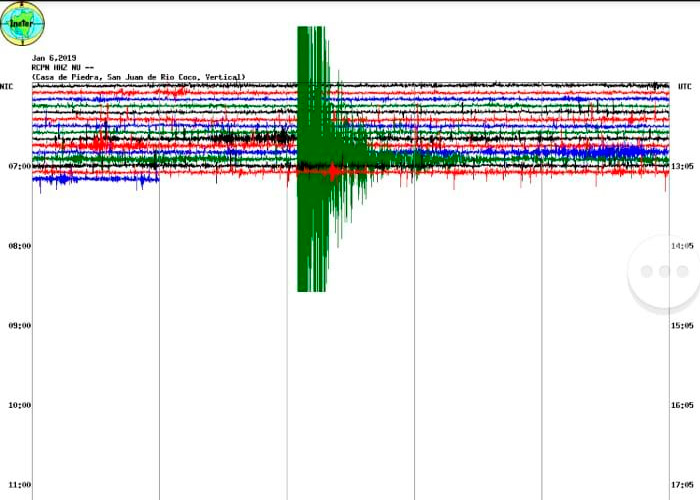Click the UTC column header
Screen dimensions: 700x500
[684, 87]
